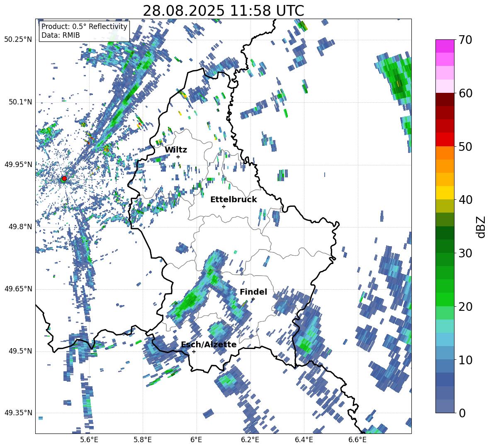Image resolution: width=491 pixels, height=448 pixels.
Task: Click the dBZ colorbar label
Action: pyautogui.click(x=481, y=227)
